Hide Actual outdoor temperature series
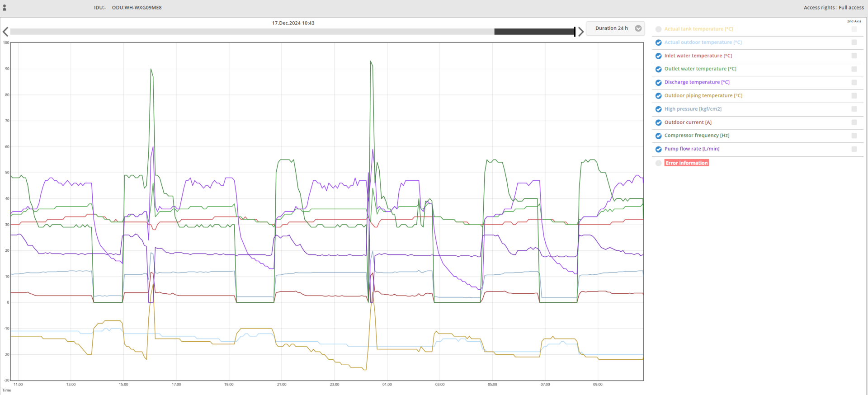This screenshot has height=395, width=868. (x=658, y=42)
